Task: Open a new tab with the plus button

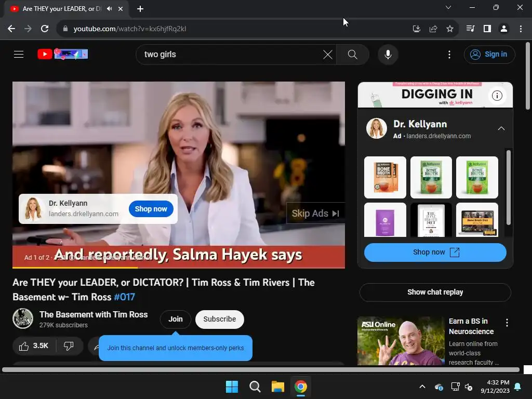Action: tap(140, 9)
